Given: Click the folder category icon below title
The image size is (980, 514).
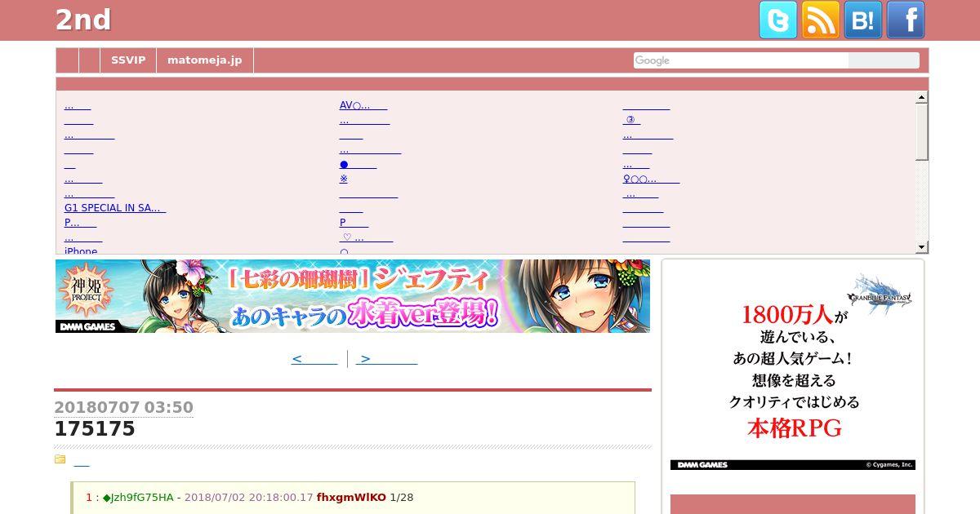Looking at the screenshot, I should point(60,459).
